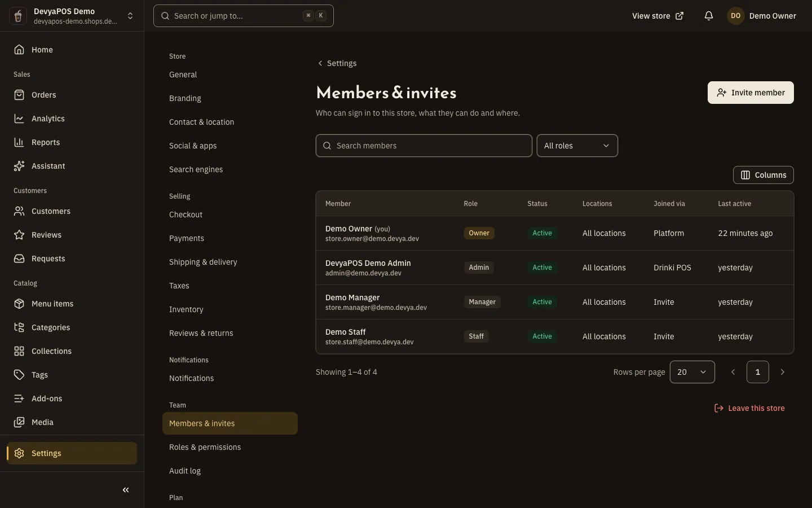This screenshot has height=508, width=812.
Task: Open General store settings
Action: (230, 75)
